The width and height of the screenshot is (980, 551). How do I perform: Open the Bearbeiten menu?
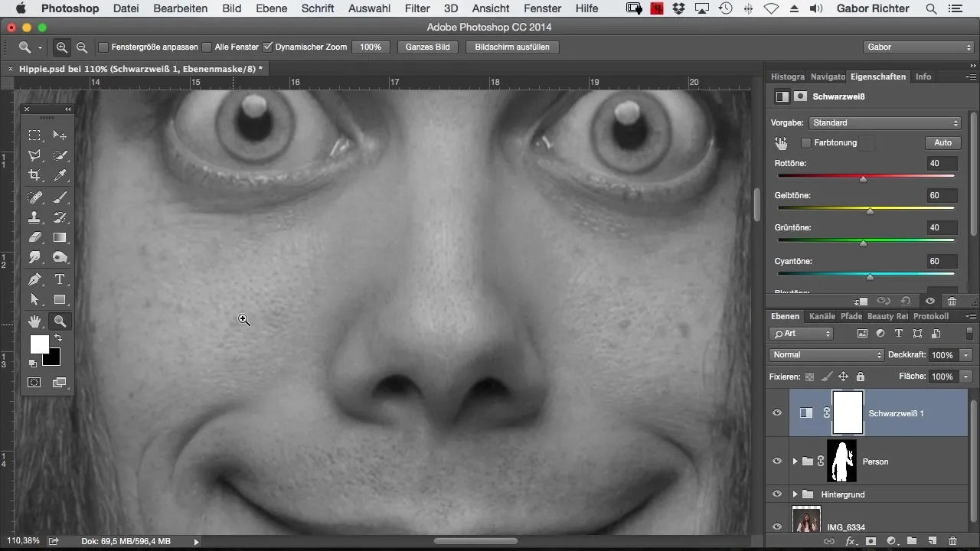181,8
